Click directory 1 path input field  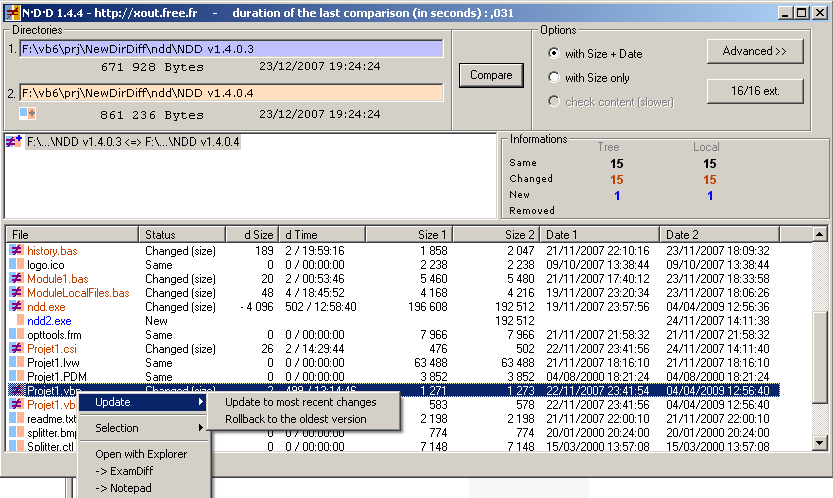tap(231, 49)
